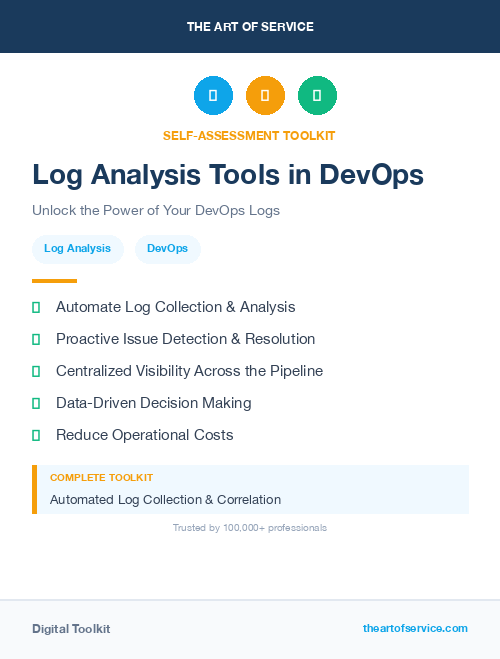Image resolution: width=500 pixels, height=659 pixels.
Task: Select the DevOps tag
Action: tap(168, 249)
